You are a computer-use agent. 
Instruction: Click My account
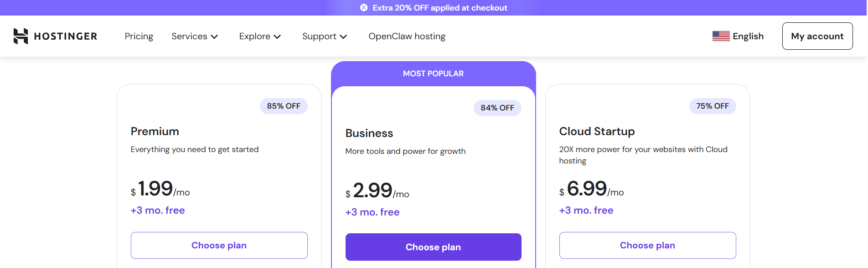(x=817, y=36)
